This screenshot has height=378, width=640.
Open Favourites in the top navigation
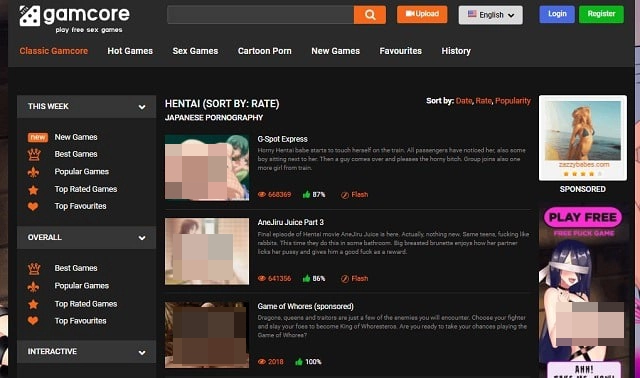pyautogui.click(x=401, y=51)
